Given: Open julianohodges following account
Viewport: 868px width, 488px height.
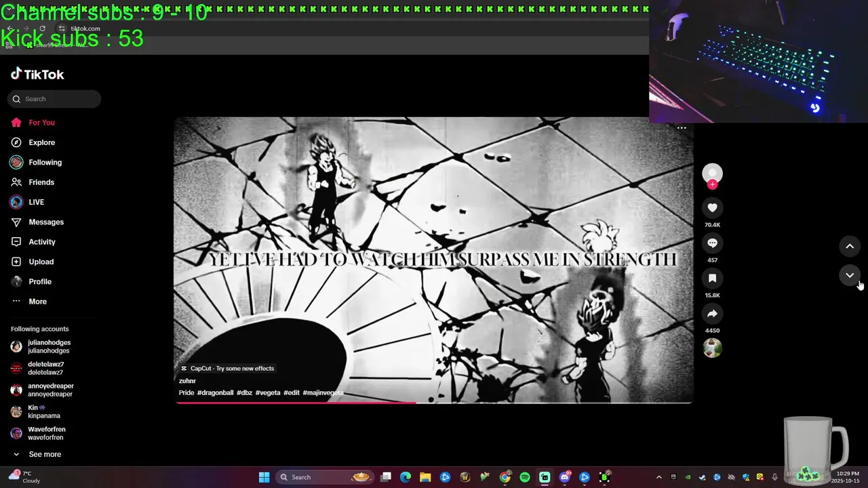Looking at the screenshot, I should point(49,347).
